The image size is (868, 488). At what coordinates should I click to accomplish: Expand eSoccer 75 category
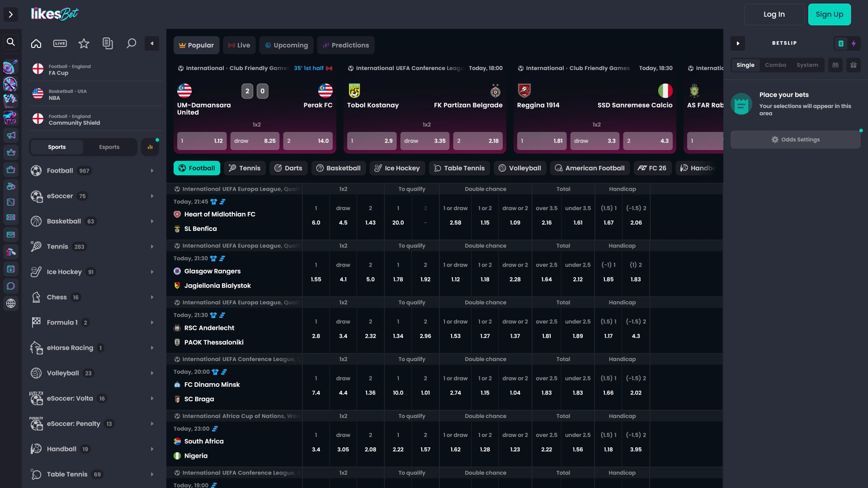click(94, 196)
